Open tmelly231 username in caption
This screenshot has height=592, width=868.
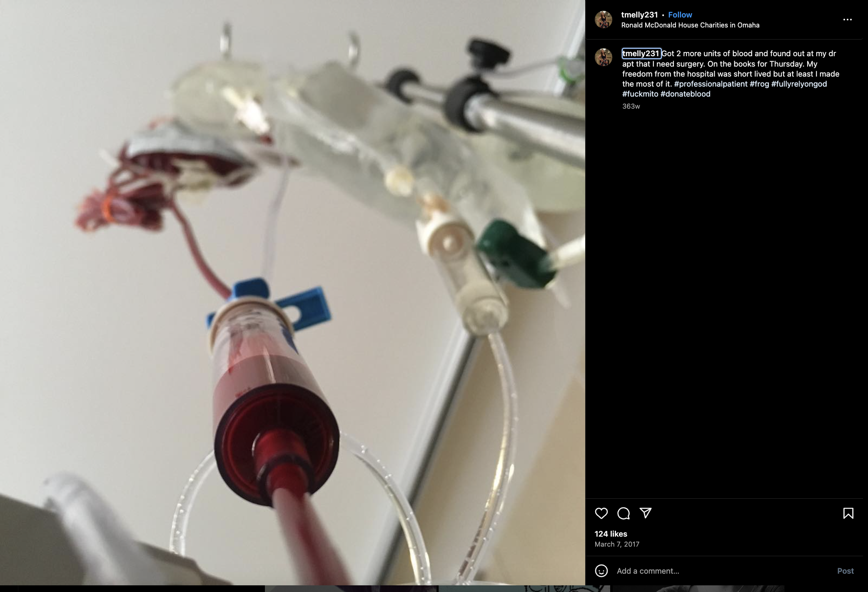click(x=641, y=53)
